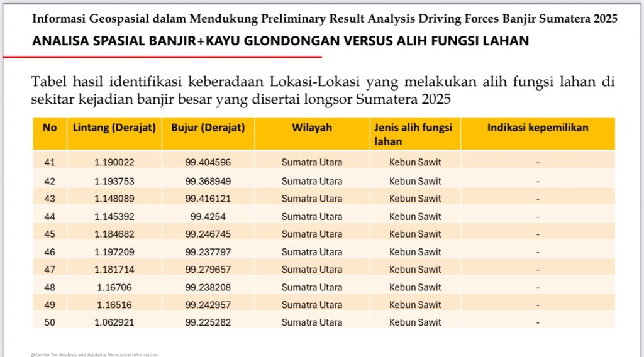Select the 'Wilayah' column header
The height and width of the screenshot is (357, 644).
coord(312,128)
